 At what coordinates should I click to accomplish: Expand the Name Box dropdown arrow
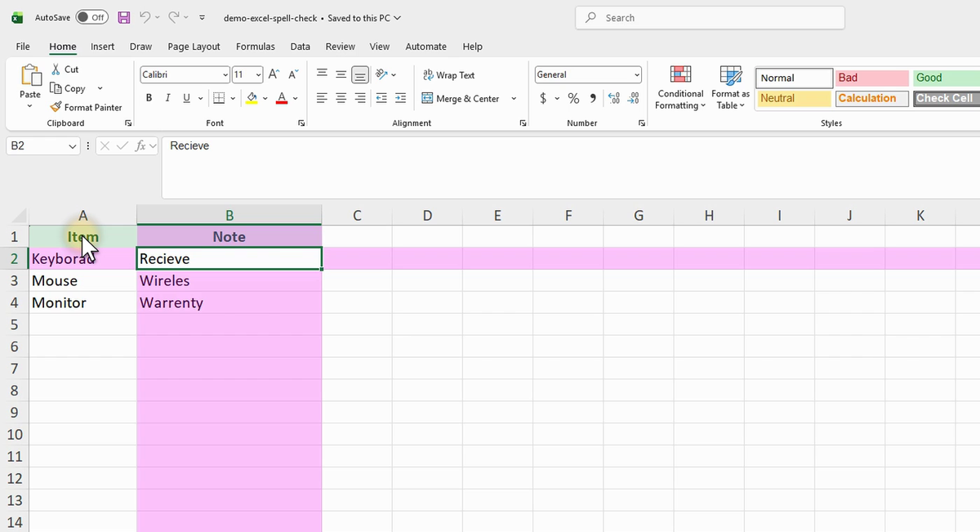point(72,146)
